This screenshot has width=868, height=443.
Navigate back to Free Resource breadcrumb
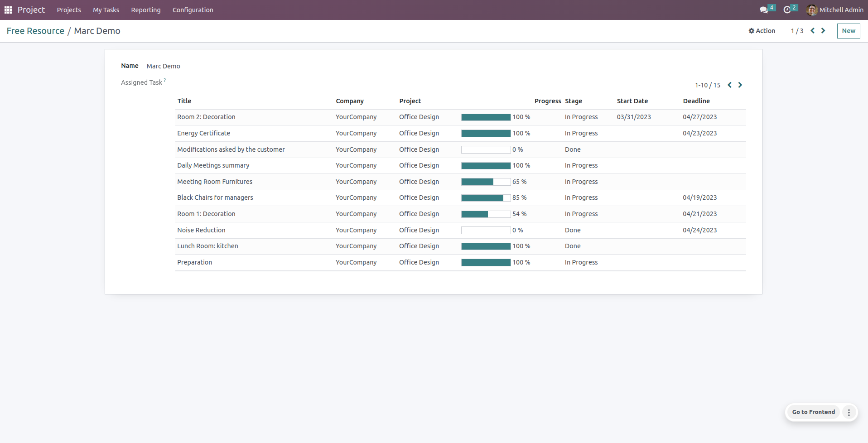point(35,31)
